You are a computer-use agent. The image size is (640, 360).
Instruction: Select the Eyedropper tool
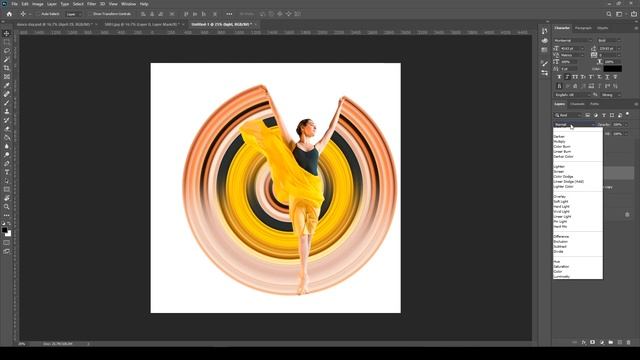7,85
